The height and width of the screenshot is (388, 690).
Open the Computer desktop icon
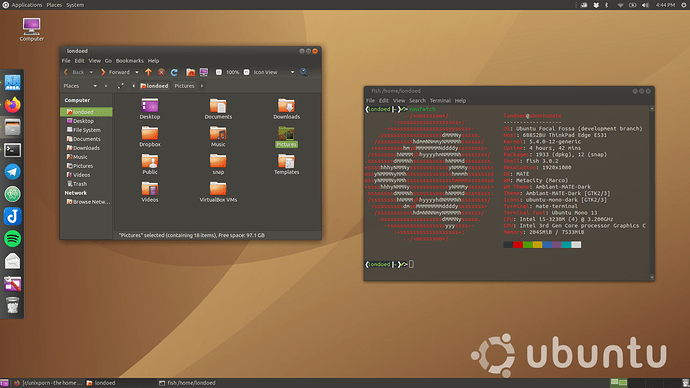pyautogui.click(x=31, y=29)
